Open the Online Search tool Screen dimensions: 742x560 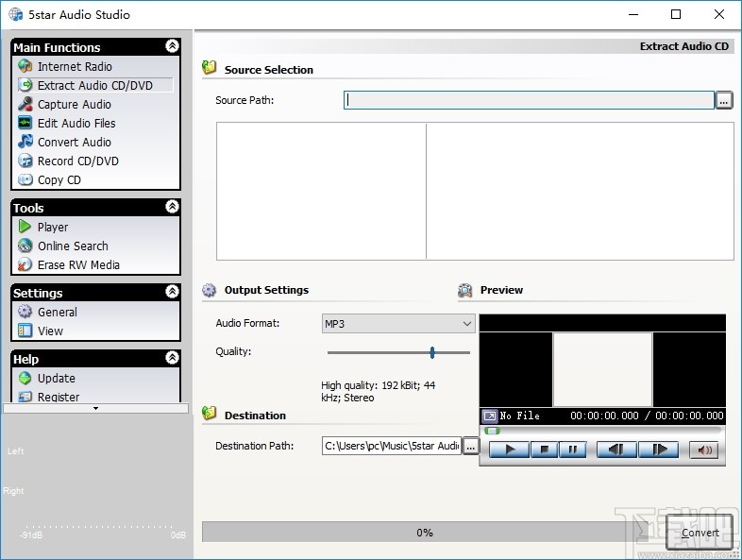click(x=73, y=246)
